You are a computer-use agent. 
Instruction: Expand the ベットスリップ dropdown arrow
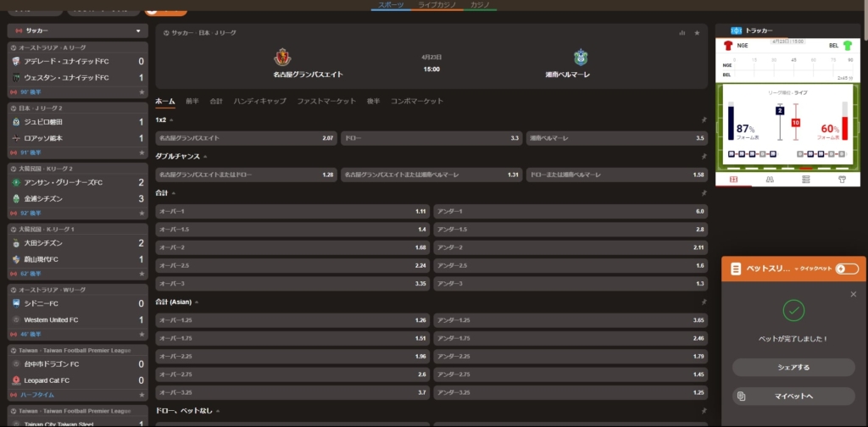point(796,269)
